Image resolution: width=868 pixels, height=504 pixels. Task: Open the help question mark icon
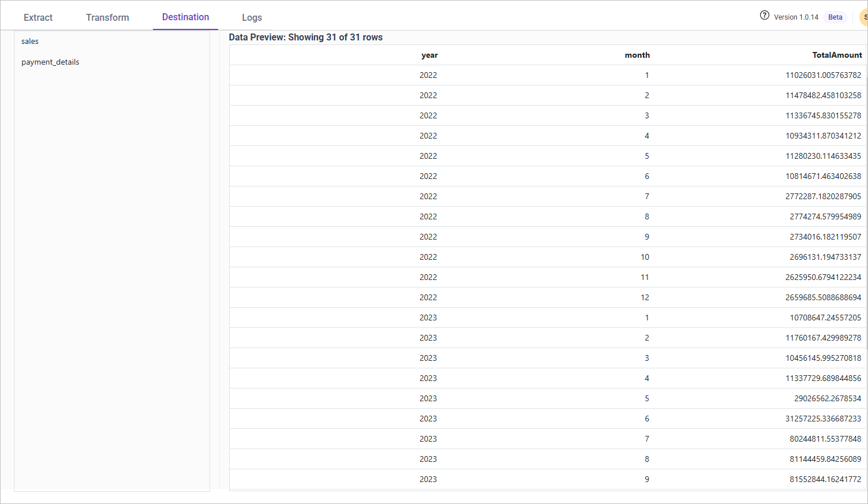[764, 16]
